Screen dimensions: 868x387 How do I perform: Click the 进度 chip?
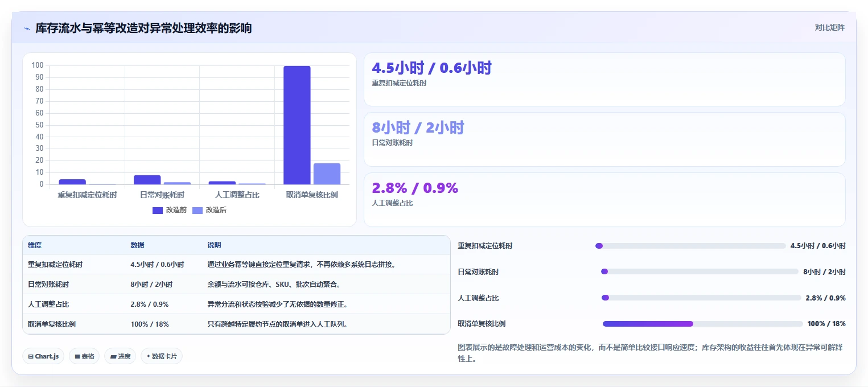120,356
